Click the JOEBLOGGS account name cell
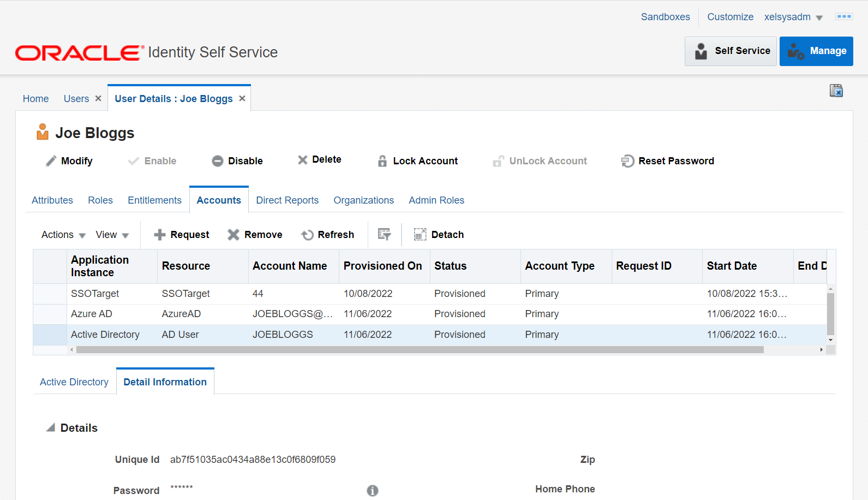Screen dimensions: 868x500 pos(283,335)
